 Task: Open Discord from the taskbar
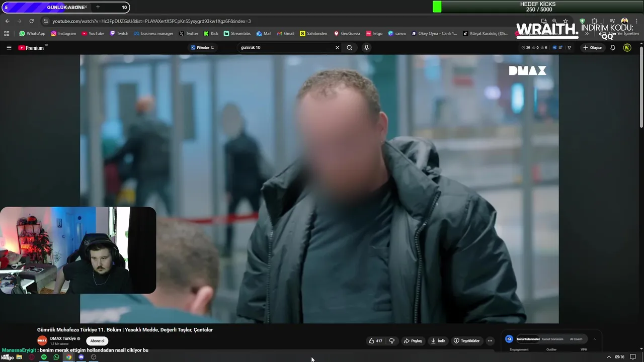coord(81,357)
